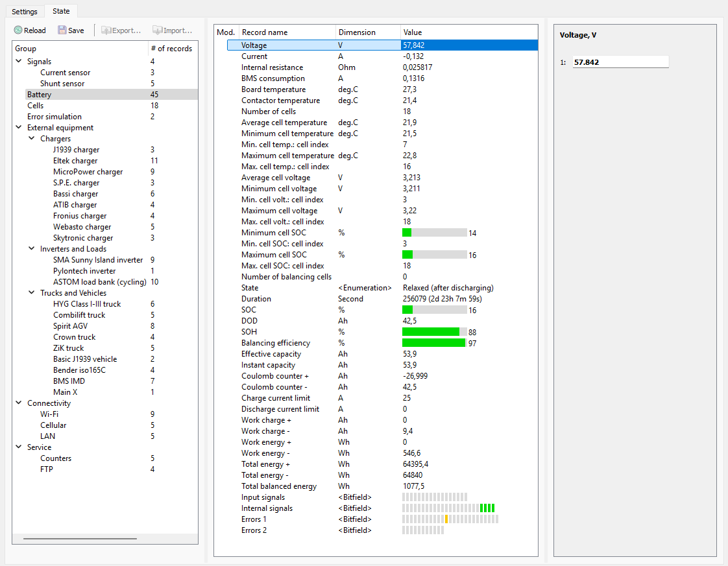Click the SOH progress bar

435,332
